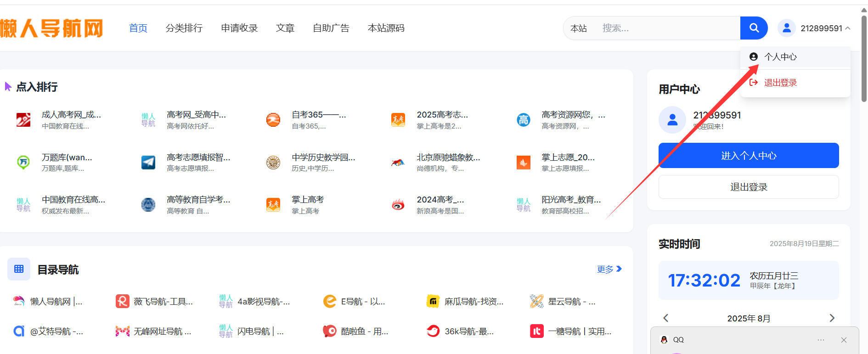Image resolution: width=868 pixels, height=354 pixels.
Task: Open the E导航 icon
Action: tap(330, 301)
